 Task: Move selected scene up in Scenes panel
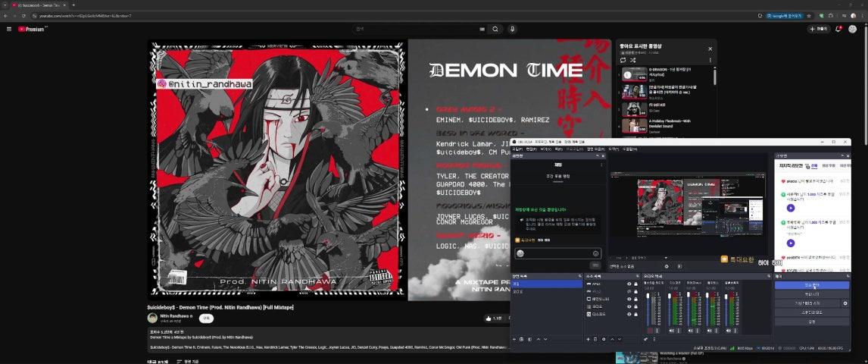[538, 339]
